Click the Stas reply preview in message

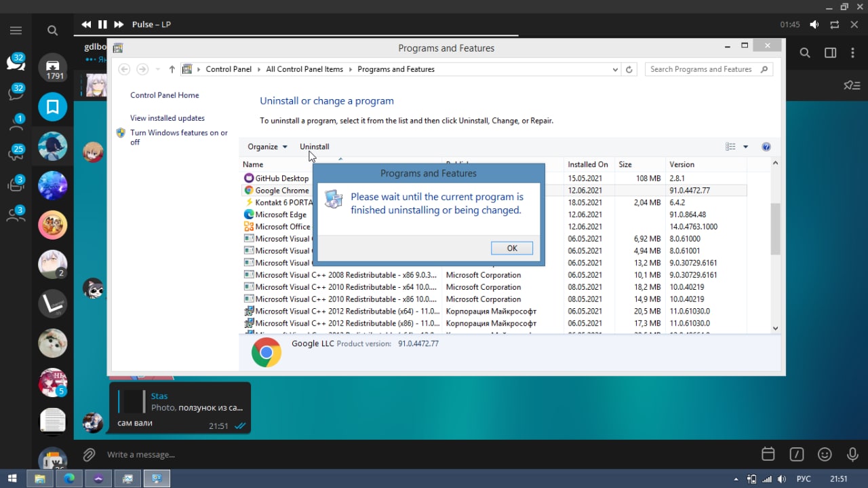pyautogui.click(x=180, y=402)
